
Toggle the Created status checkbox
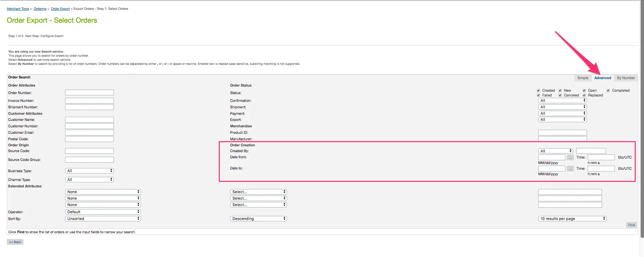pos(538,91)
